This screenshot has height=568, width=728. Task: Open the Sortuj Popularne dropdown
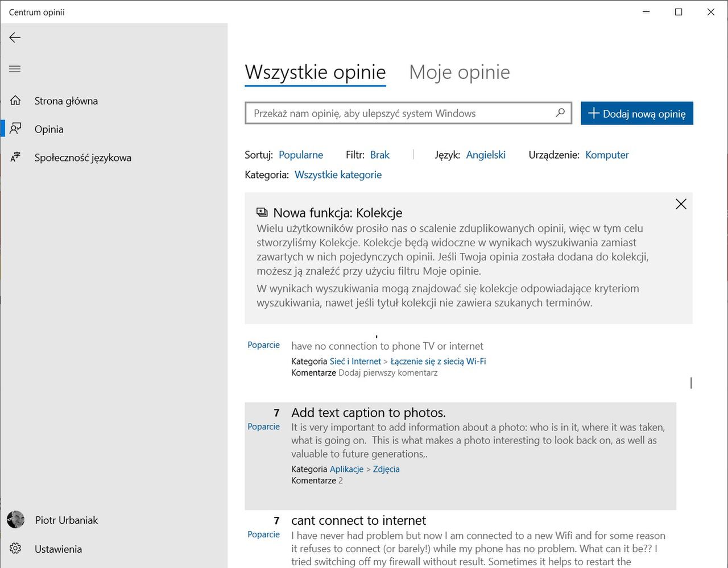click(301, 155)
